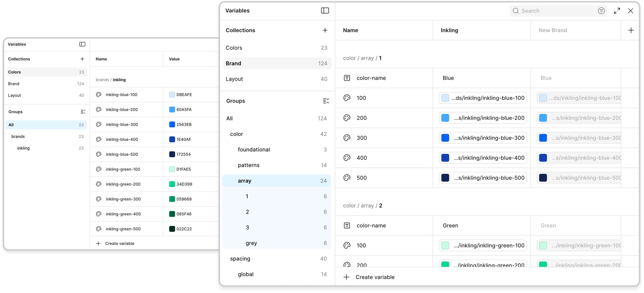The width and height of the screenshot is (644, 293).
Task: Click palette icon of blue 100 row
Action: pos(347,98)
